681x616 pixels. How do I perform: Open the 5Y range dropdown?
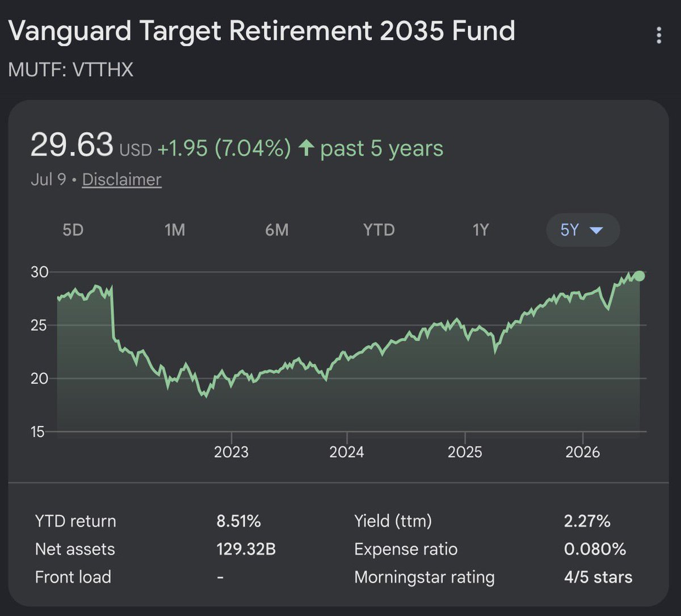tap(583, 230)
